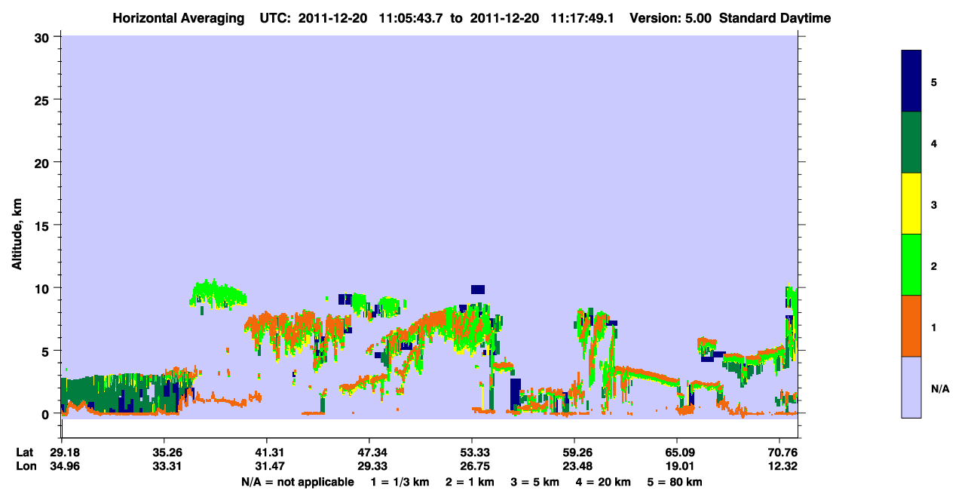Click the orange color bar segment labeled 1
The height and width of the screenshot is (503, 980).
point(911,326)
